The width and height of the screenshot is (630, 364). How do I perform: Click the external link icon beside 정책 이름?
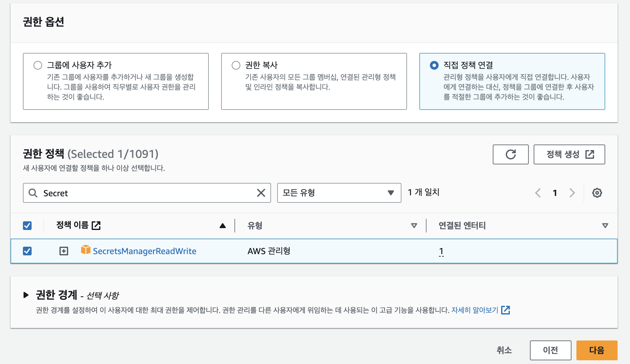click(96, 225)
